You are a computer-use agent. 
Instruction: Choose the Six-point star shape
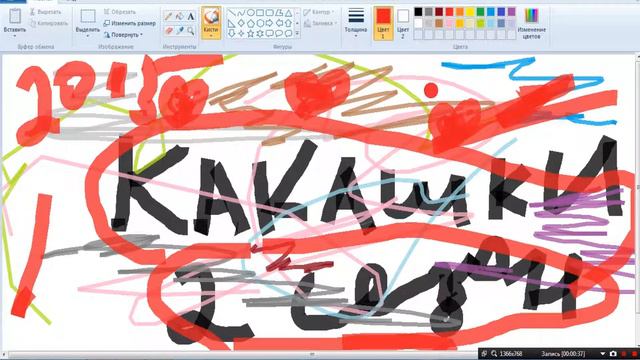[x=260, y=33]
